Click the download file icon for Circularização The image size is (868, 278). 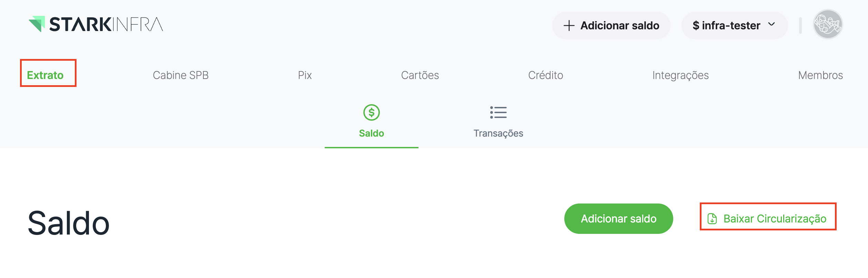(x=712, y=219)
